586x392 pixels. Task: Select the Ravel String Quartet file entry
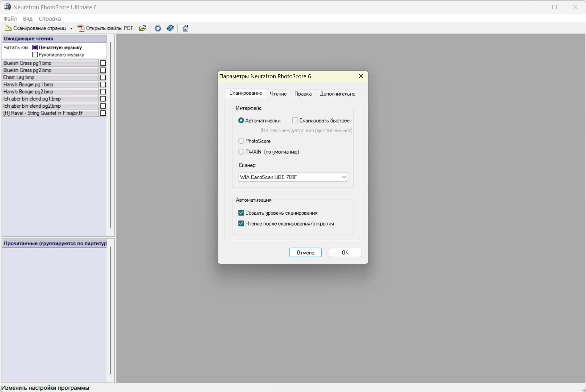tap(43, 113)
